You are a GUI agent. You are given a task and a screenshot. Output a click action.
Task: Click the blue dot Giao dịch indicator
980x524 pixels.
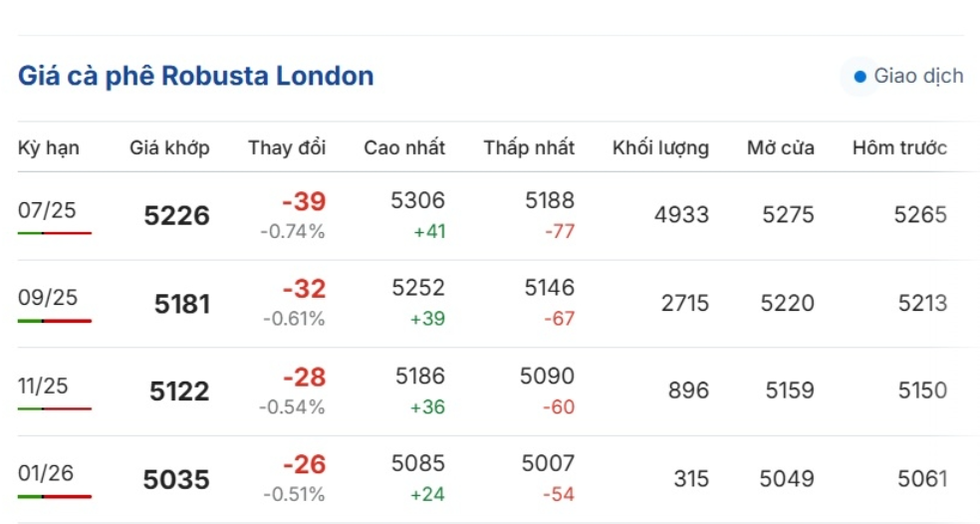tap(859, 77)
